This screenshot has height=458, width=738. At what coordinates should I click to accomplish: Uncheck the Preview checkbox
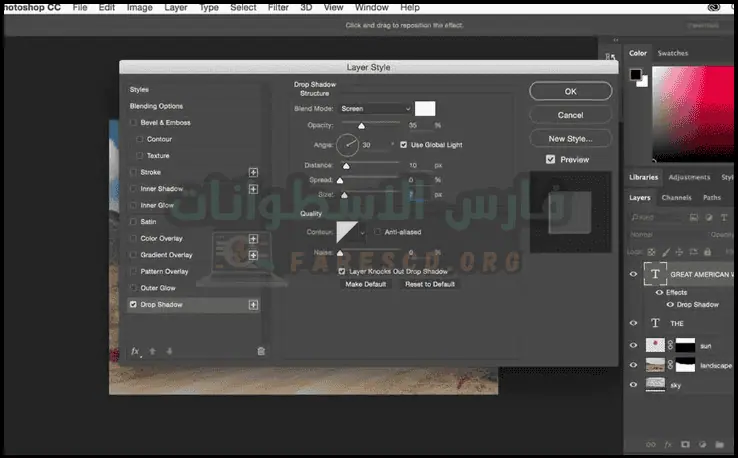coord(550,159)
